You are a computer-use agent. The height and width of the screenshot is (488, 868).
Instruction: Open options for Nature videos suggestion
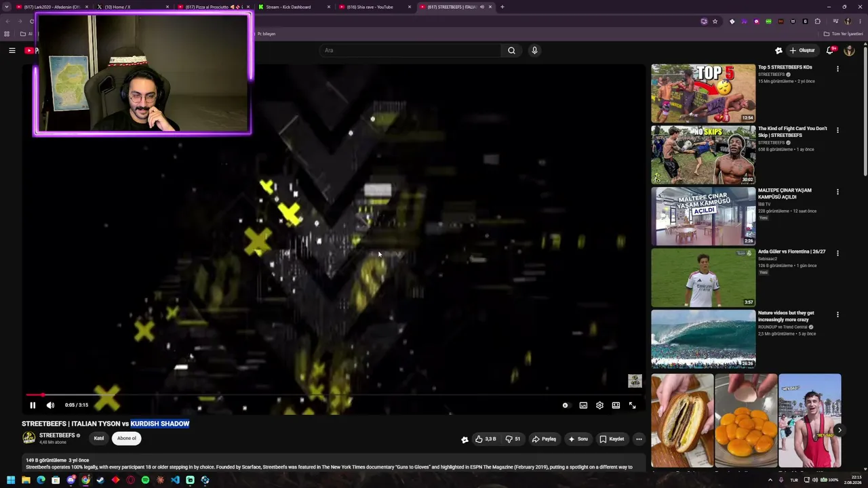pyautogui.click(x=837, y=314)
